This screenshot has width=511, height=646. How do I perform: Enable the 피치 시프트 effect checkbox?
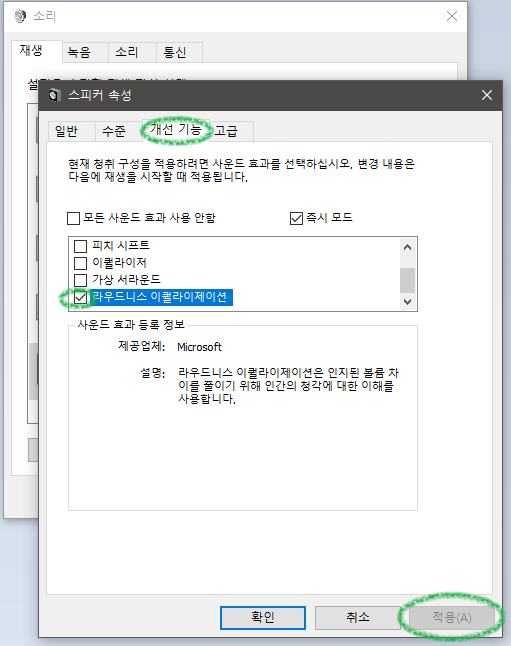click(x=80, y=246)
